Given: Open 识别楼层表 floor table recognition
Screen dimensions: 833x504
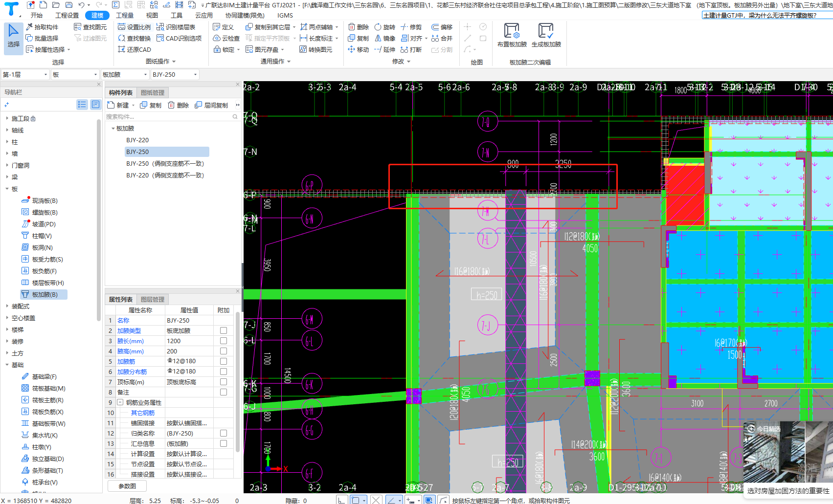Looking at the screenshot, I should 176,27.
